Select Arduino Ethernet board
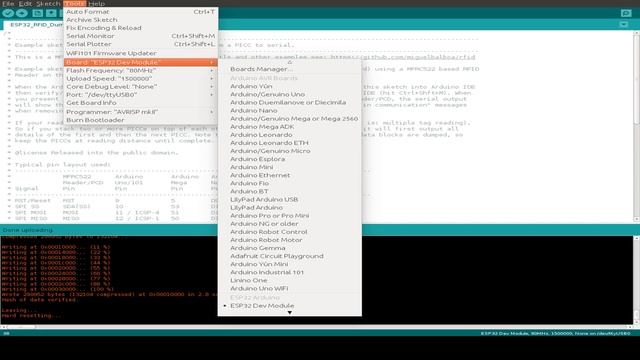 [289, 175]
